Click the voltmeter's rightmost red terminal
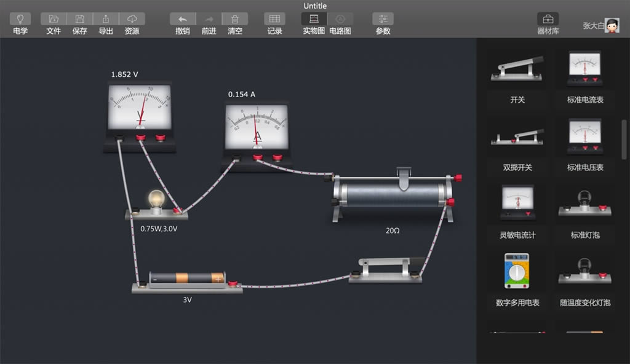The width and height of the screenshot is (630, 364). (x=161, y=138)
